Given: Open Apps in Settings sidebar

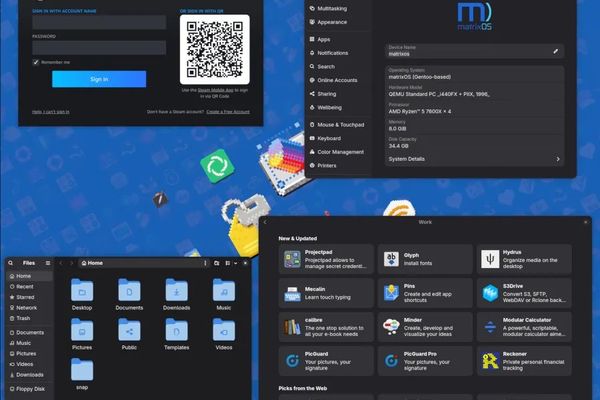Looking at the screenshot, I should pos(339,39).
